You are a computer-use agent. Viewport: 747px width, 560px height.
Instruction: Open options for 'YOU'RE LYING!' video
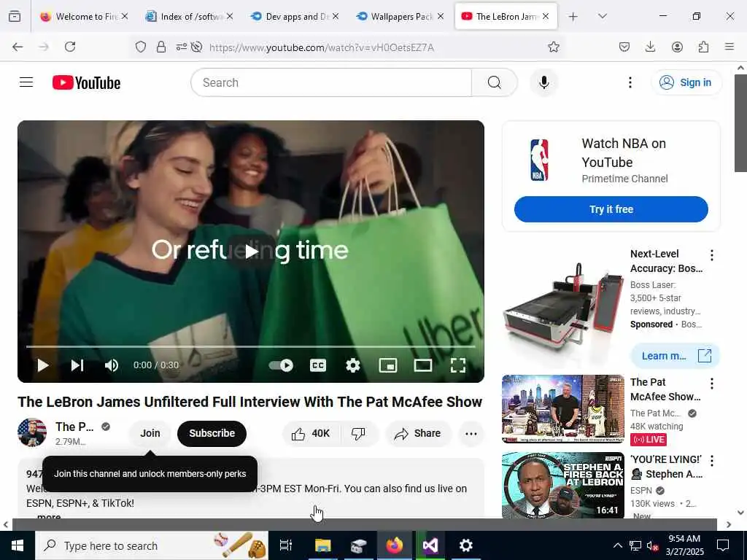712,461
